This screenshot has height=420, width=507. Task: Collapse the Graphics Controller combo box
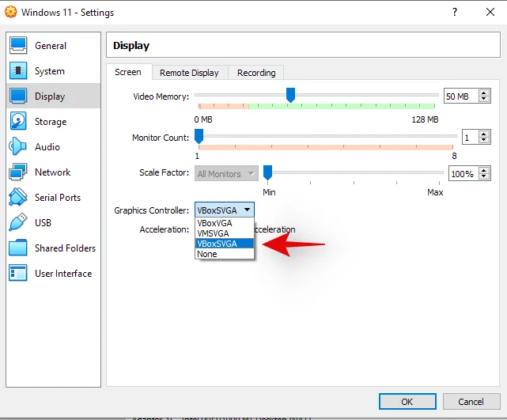225,210
